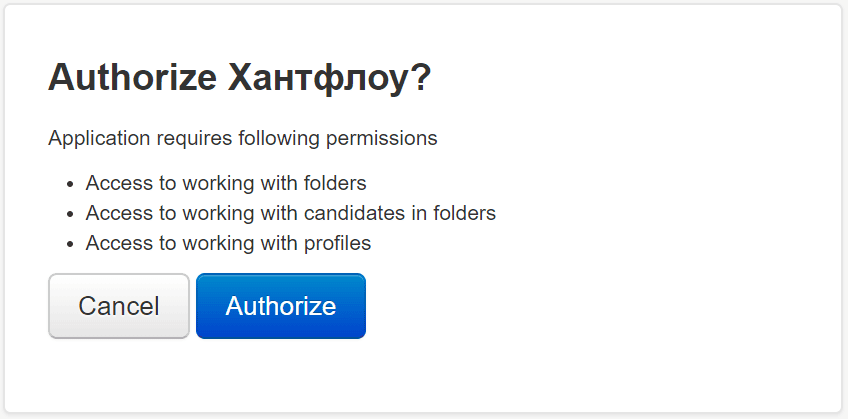Image resolution: width=848 pixels, height=419 pixels.
Task: Click the bullet before the candidates permission
Action: [x=70, y=214]
